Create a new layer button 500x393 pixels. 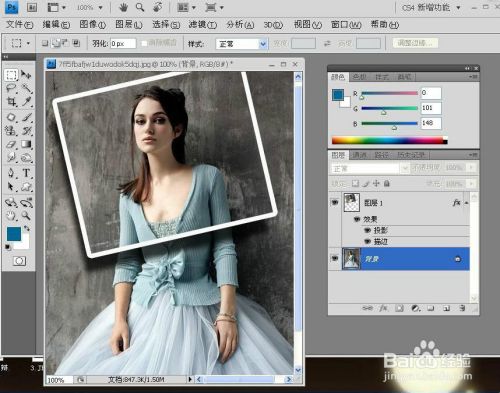(447, 308)
